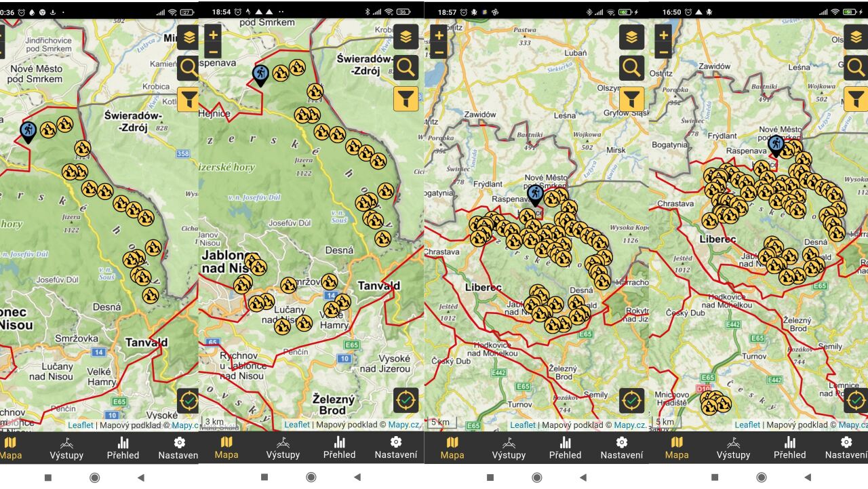Toggle the yellow filter funnel in 18:54 screen
Viewport: 868px width, 489px height.
point(406,98)
